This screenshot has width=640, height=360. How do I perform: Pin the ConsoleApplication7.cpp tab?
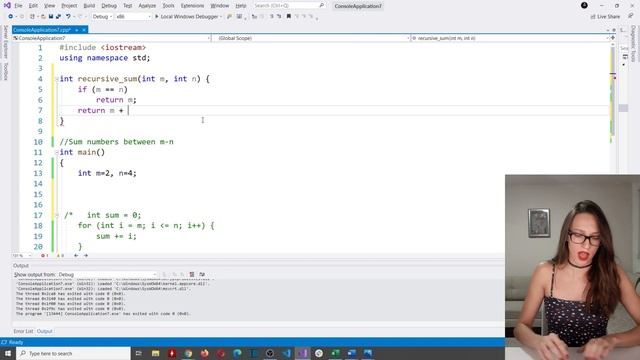pyautogui.click(x=76, y=30)
